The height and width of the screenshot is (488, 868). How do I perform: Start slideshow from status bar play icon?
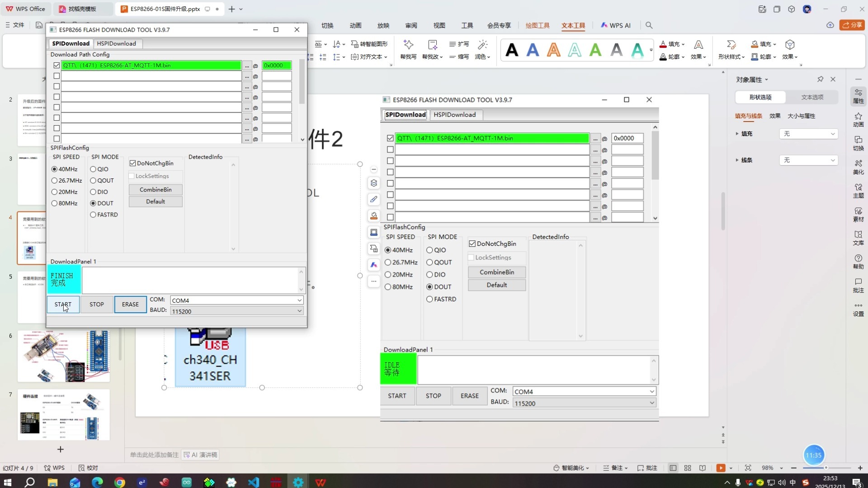[721, 468]
